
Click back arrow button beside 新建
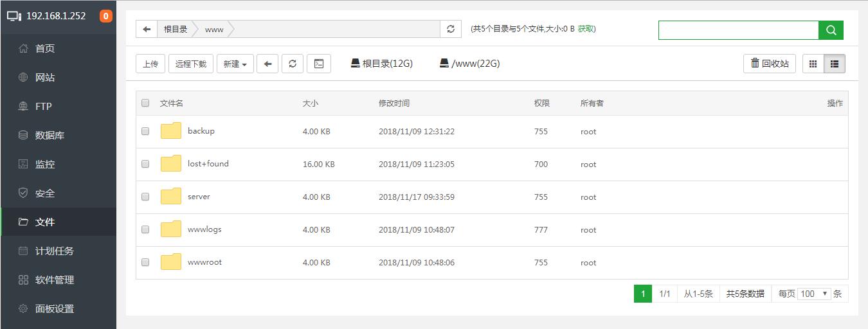267,64
